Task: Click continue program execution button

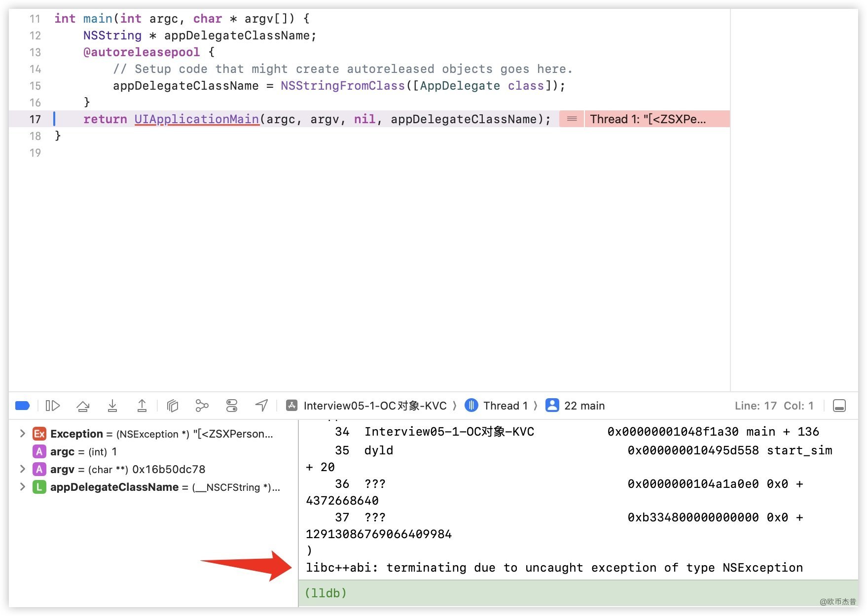Action: [x=52, y=406]
